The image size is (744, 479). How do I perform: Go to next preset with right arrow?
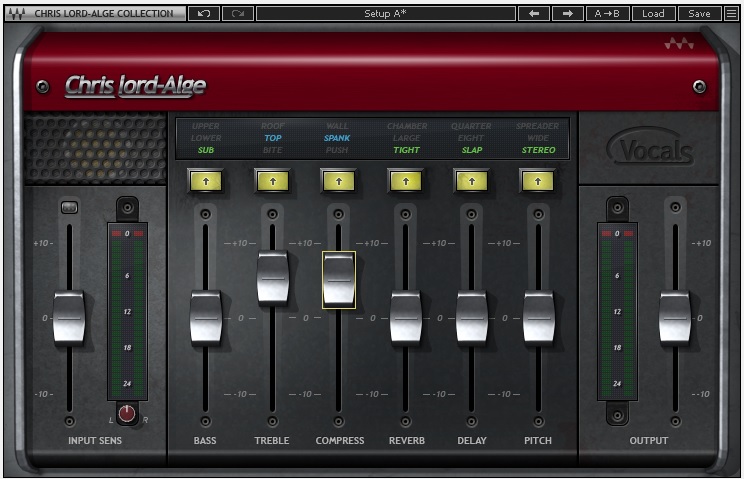567,13
